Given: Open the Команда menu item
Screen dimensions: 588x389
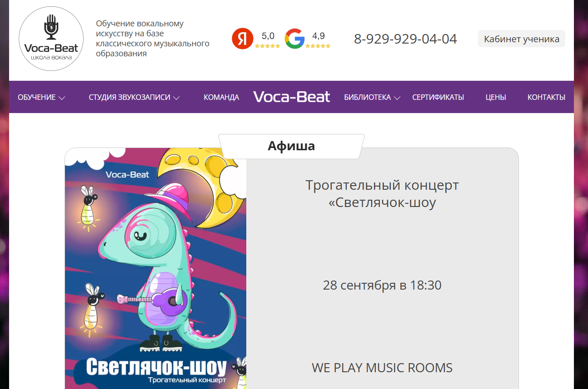Looking at the screenshot, I should (221, 97).
